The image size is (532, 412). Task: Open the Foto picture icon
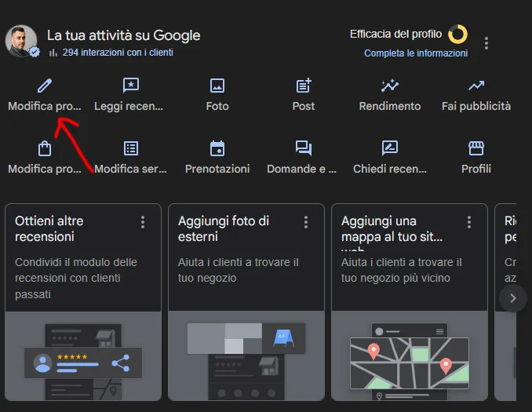[217, 86]
